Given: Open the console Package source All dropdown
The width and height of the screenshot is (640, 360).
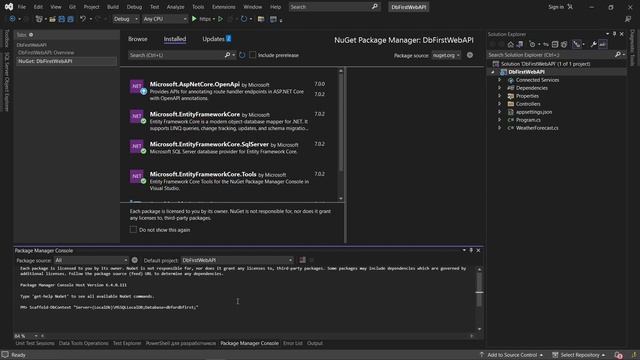Looking at the screenshot, I should click(91, 260).
